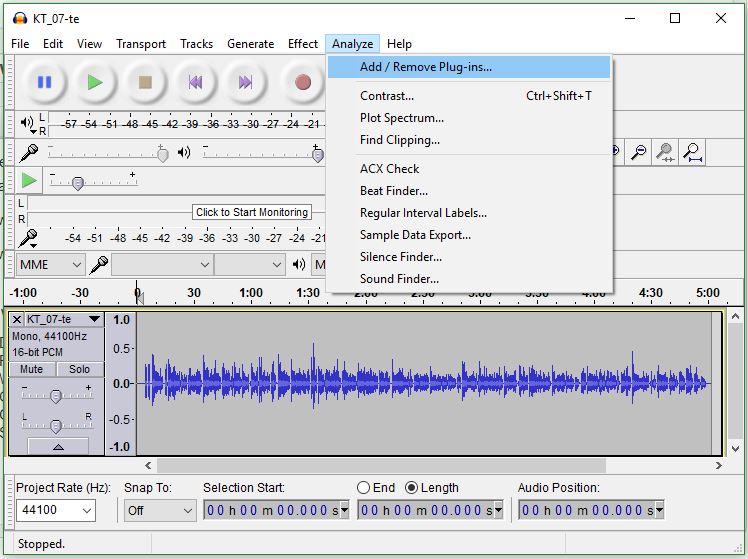Screen dimensions: 748x559
Task: Open the recording channels dropdown
Action: (x=250, y=265)
